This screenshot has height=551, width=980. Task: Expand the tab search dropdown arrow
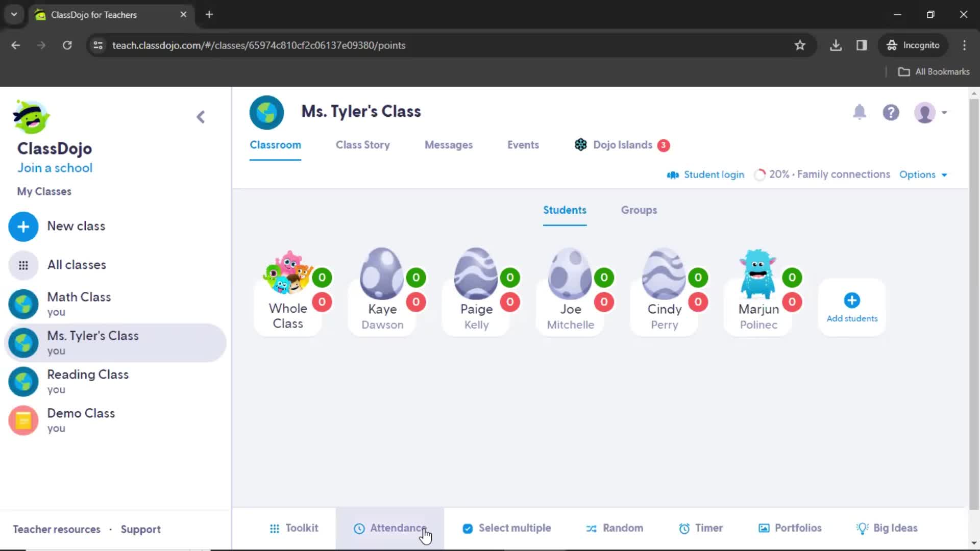point(14,15)
